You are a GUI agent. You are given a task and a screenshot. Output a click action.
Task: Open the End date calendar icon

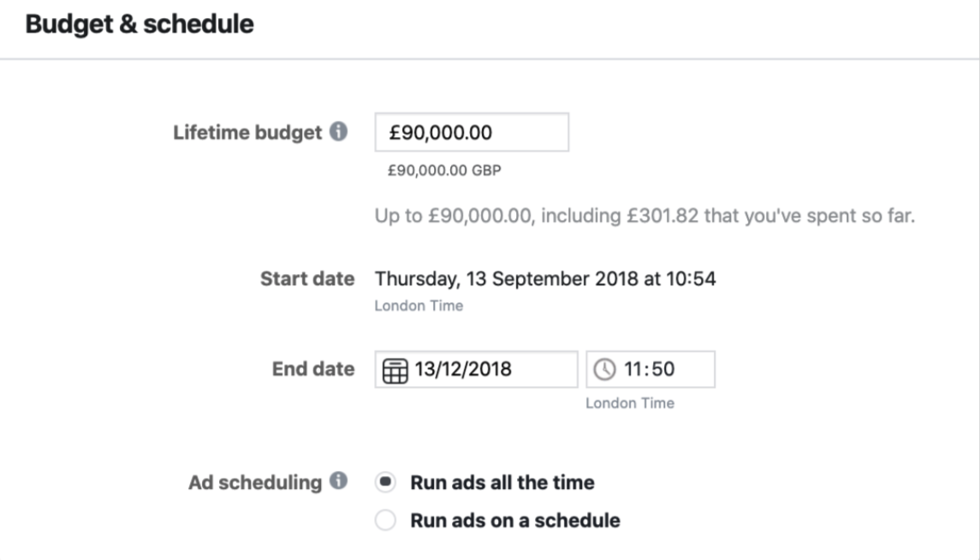(394, 370)
